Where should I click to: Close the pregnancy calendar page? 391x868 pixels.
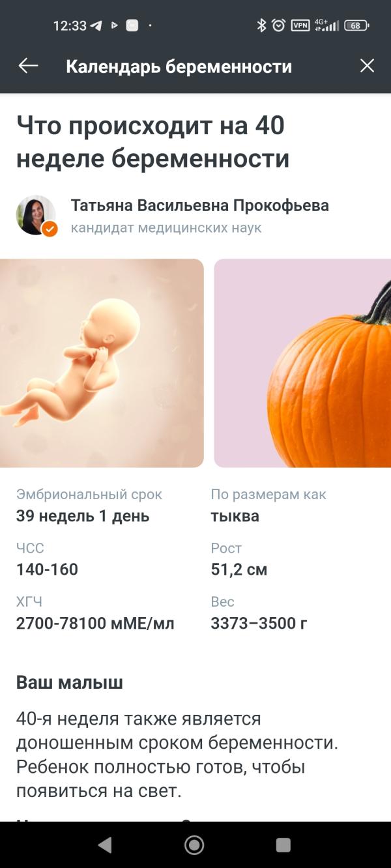click(368, 66)
